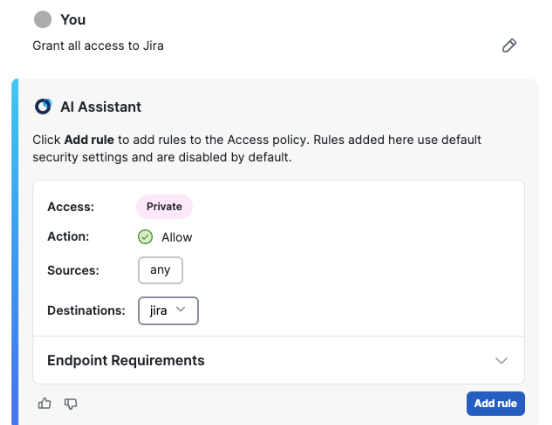Open the jira destinations dropdown
Screen dimensions: 552x425
[168, 311]
